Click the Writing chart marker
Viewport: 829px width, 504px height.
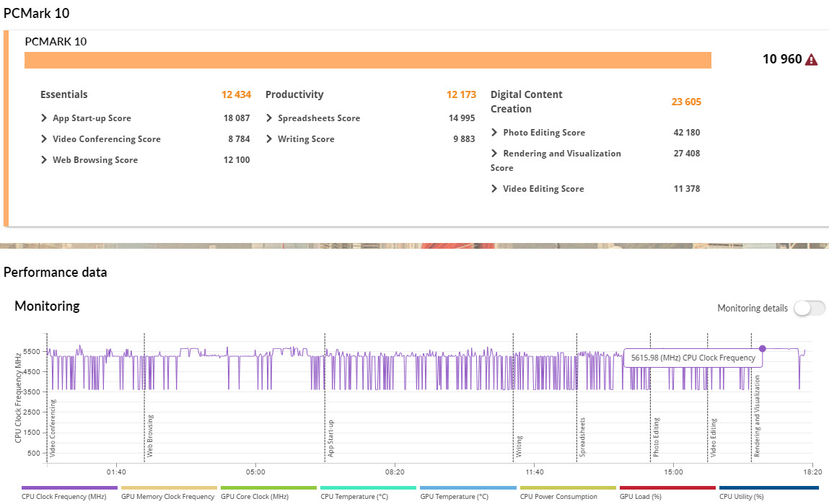pos(519,446)
